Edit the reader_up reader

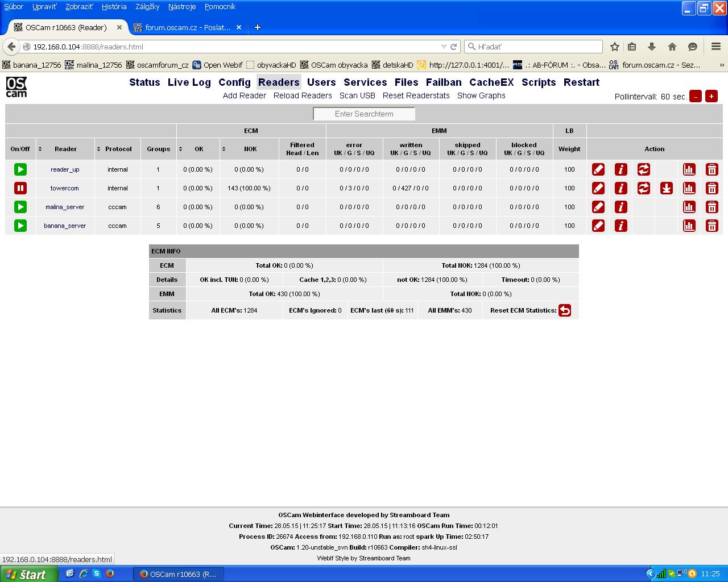click(x=598, y=169)
